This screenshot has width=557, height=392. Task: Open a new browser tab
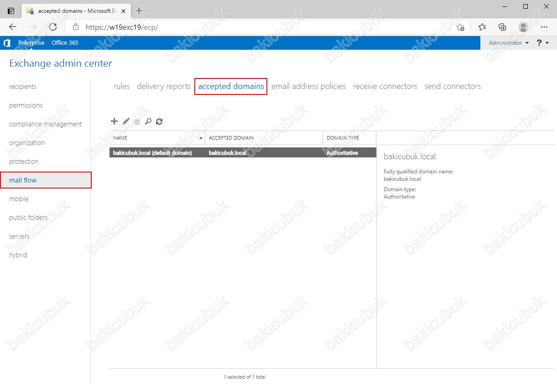click(139, 10)
